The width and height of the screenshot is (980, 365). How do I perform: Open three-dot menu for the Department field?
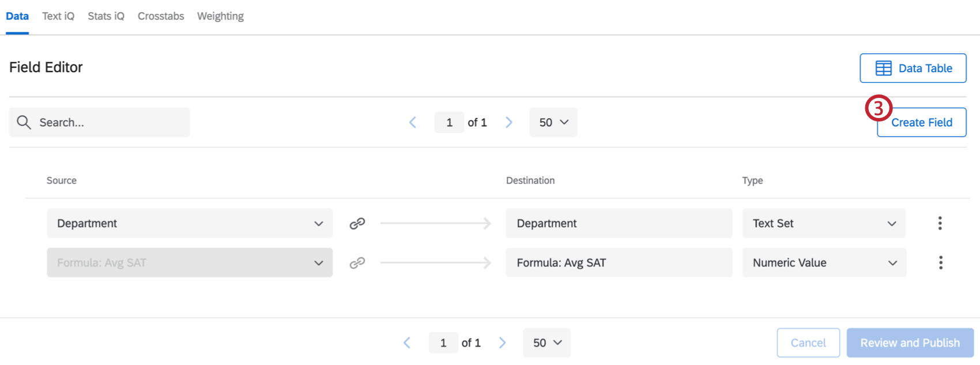point(940,223)
